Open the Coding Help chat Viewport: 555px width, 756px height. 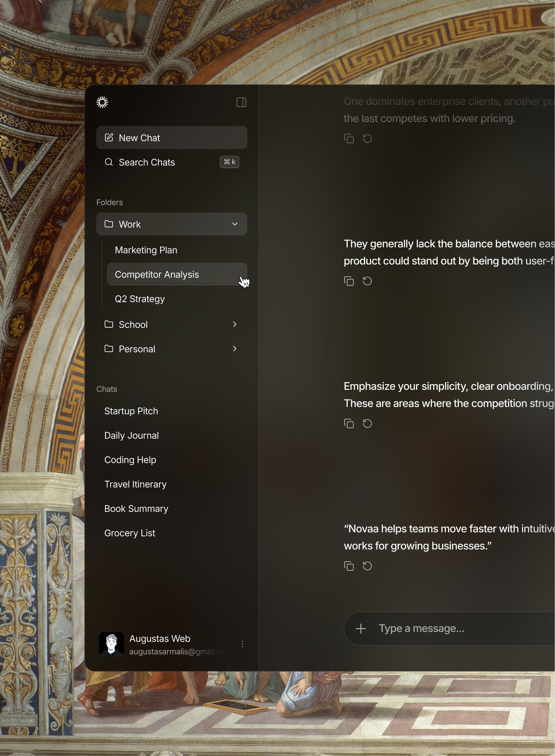[130, 460]
